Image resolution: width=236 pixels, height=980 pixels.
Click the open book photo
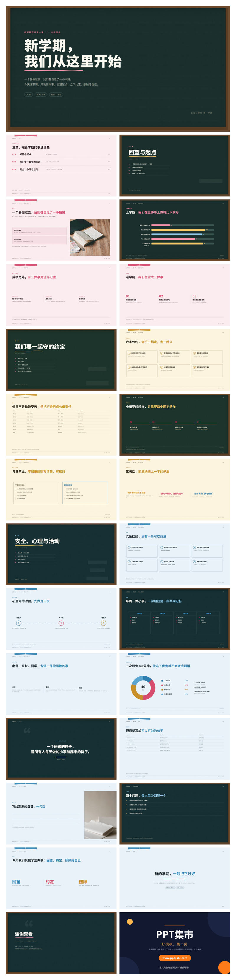[90, 237]
